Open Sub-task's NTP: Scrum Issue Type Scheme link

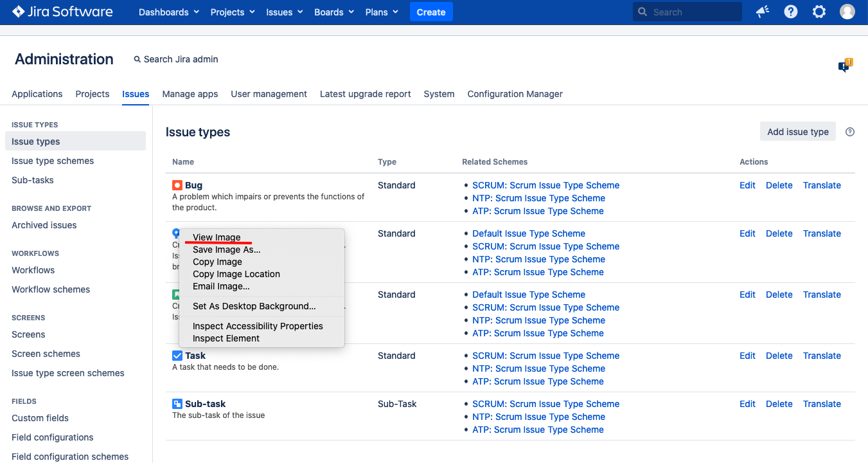pyautogui.click(x=539, y=417)
